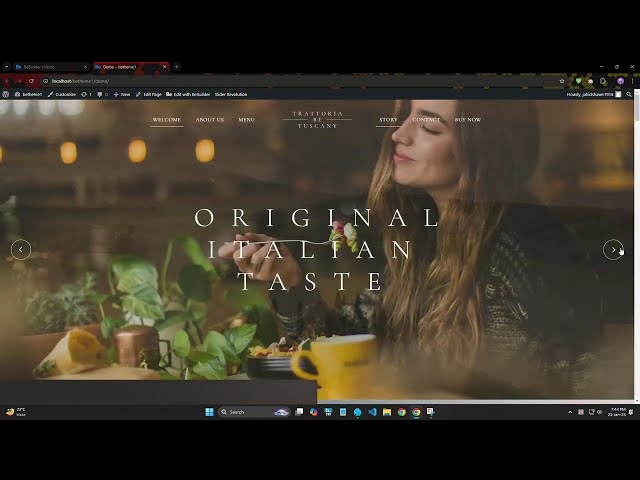Open Visual Studio Code from taskbar

[372, 412]
